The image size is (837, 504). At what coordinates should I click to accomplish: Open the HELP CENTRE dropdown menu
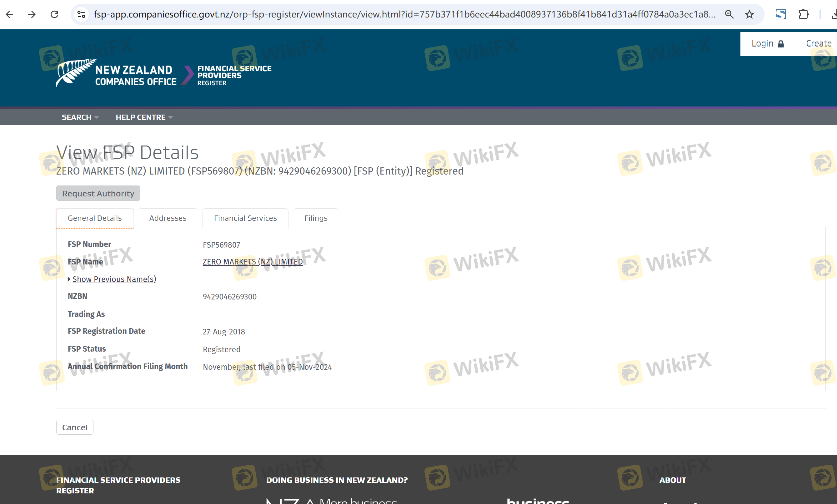pyautogui.click(x=144, y=117)
